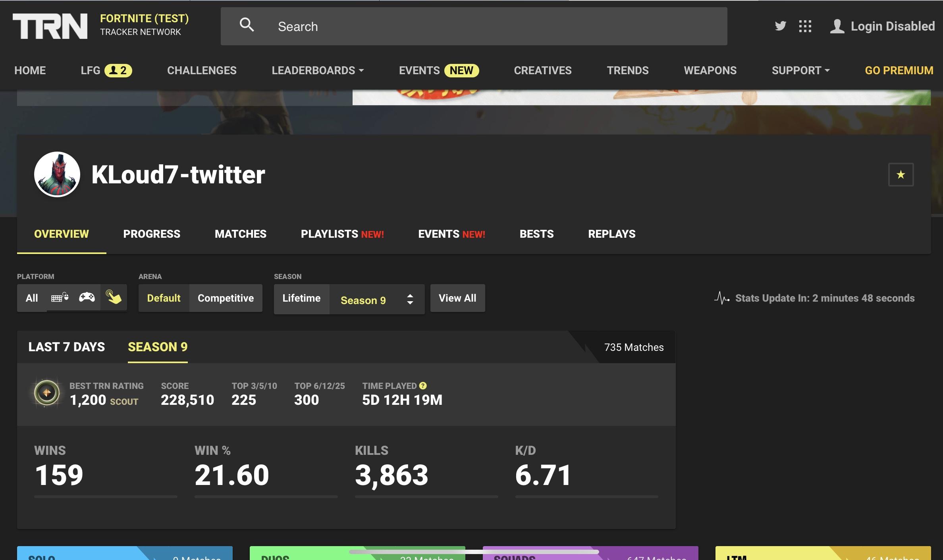Image resolution: width=943 pixels, height=560 pixels.
Task: Switch to Lifetime season stats
Action: click(301, 298)
